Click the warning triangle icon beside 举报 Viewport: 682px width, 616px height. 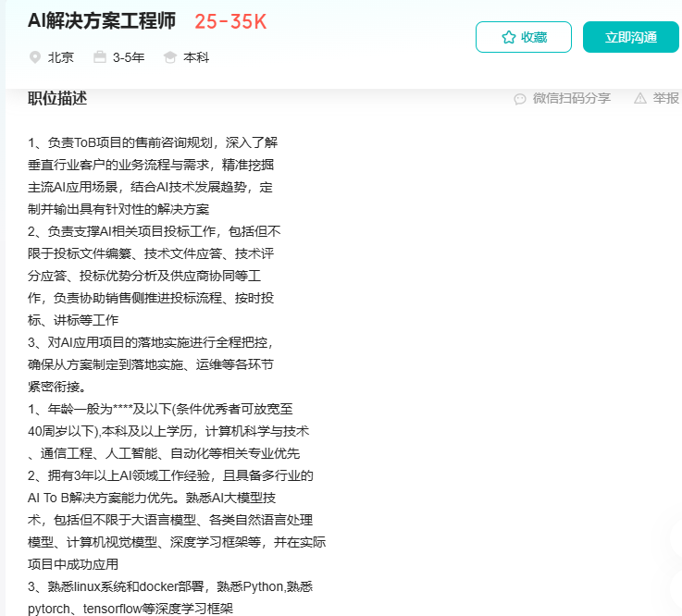pos(639,98)
